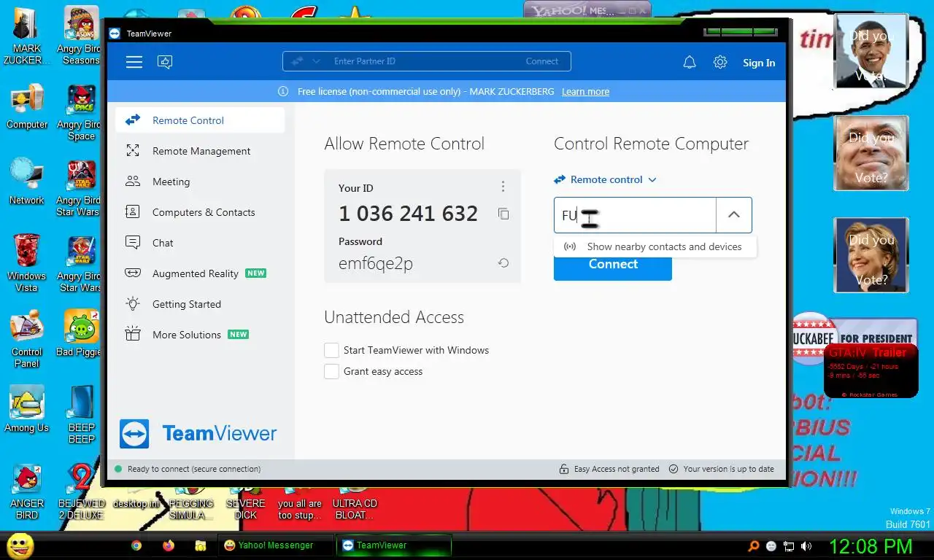The width and height of the screenshot is (934, 560).
Task: Click the password emf6qe2p
Action: click(x=376, y=264)
